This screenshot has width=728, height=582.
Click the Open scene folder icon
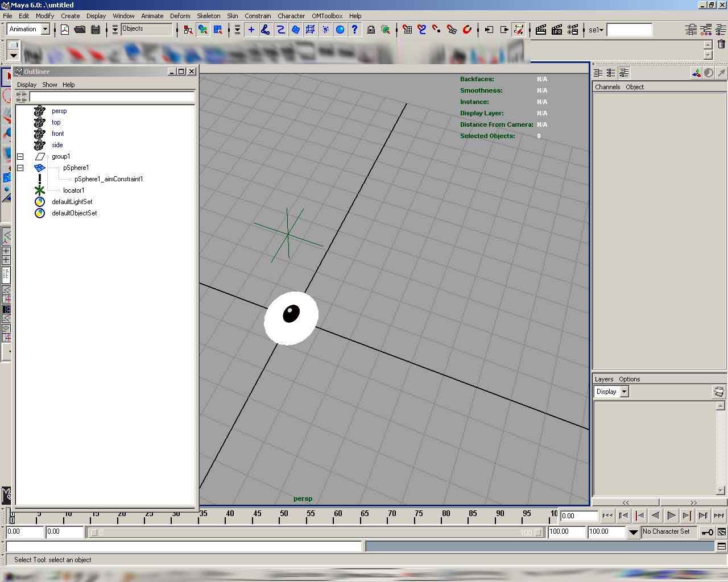[x=80, y=30]
